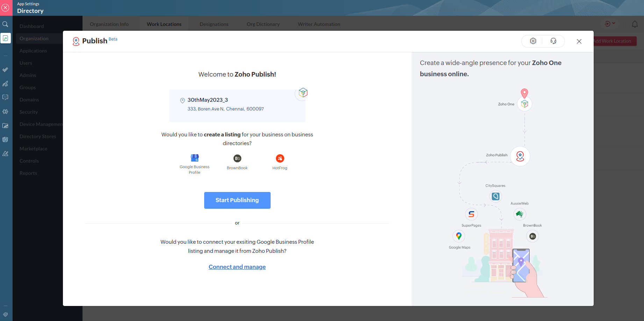The image size is (644, 321).
Task: Open Marketplace in the sidebar
Action: point(33,149)
